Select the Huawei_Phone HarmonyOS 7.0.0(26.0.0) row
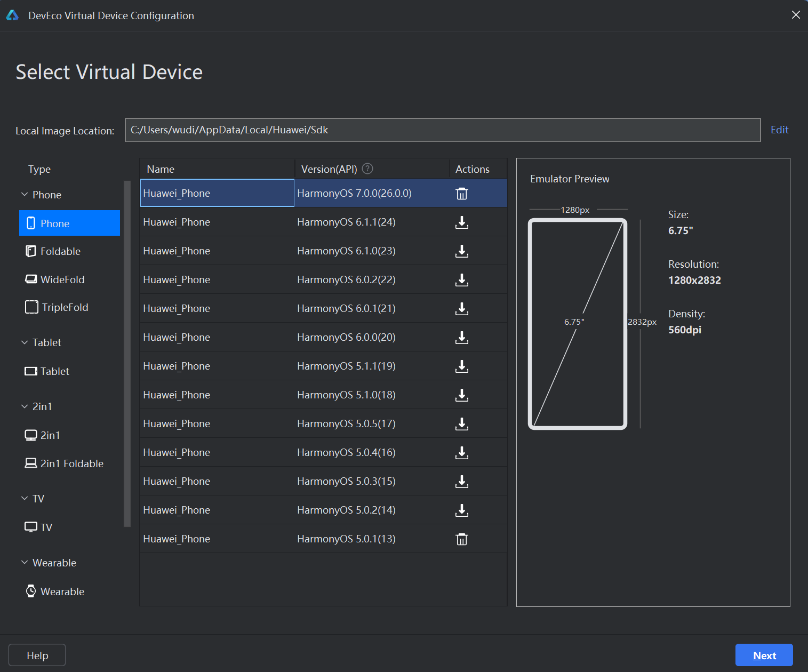The height and width of the screenshot is (672, 808). pos(324,193)
